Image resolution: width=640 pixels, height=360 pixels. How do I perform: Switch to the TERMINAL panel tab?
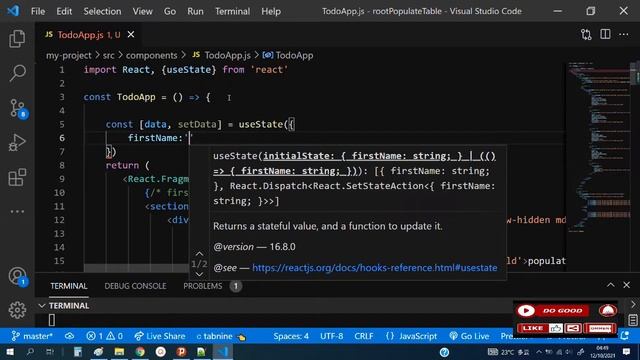click(69, 286)
